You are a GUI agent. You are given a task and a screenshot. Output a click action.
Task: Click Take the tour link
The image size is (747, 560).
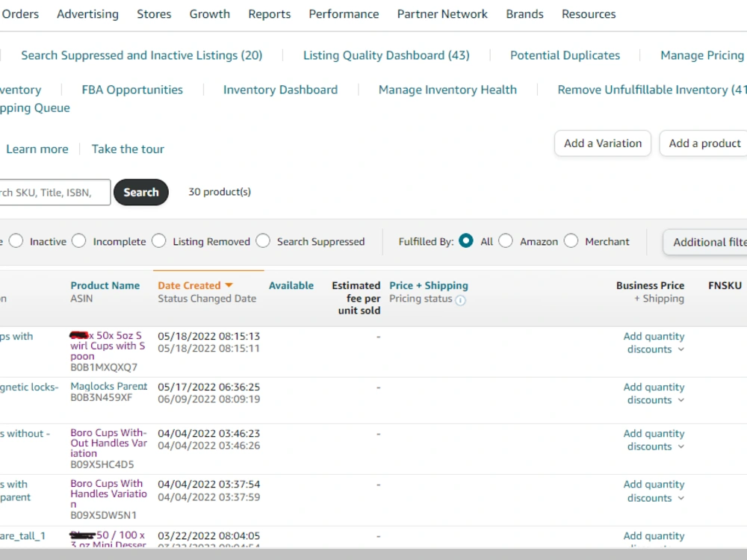tap(128, 149)
